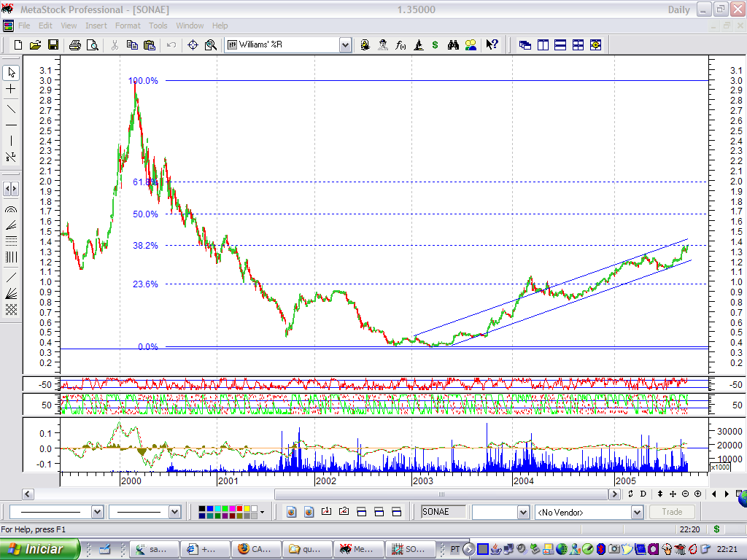The image size is (747, 560).
Task: Open the second line weight dropdown
Action: [175, 512]
